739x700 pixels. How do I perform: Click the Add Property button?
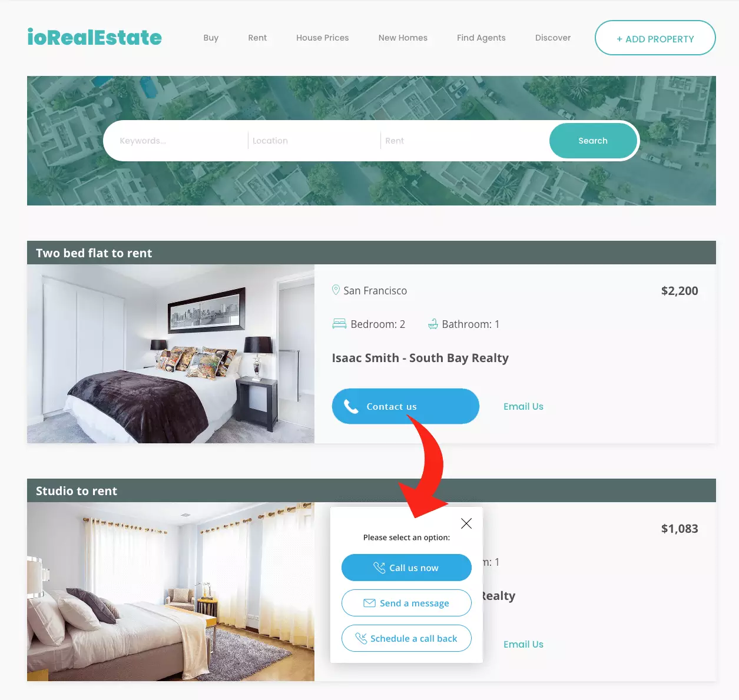pos(655,38)
